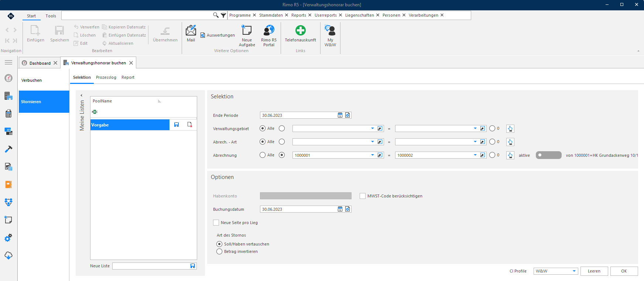Click the search magnifier icon
Viewport: 644px width, 281px height.
pos(216,15)
